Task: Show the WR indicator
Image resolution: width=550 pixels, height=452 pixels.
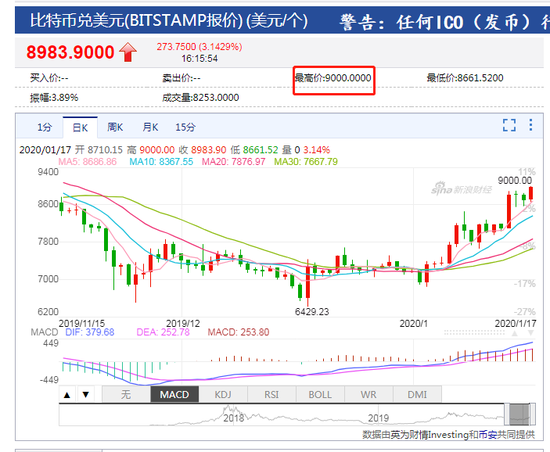Action: tap(368, 394)
